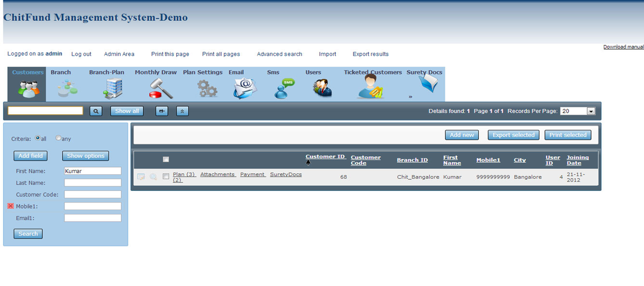The image size is (644, 286).
Task: Click the magnifier search icon button
Action: [x=96, y=111]
